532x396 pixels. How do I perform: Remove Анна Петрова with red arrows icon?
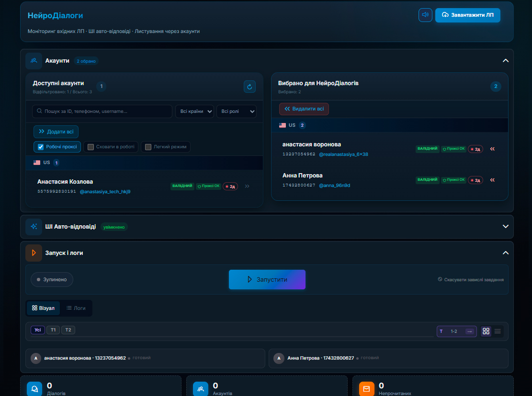coord(492,180)
